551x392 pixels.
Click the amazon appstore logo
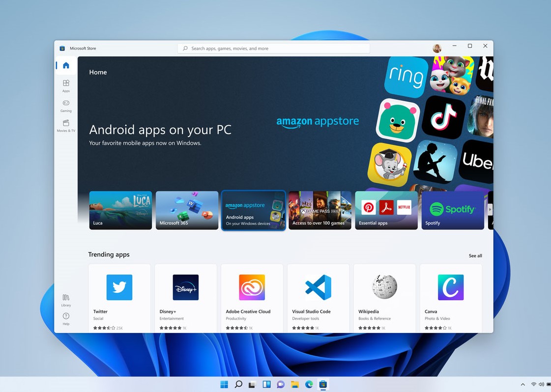pyautogui.click(x=318, y=122)
